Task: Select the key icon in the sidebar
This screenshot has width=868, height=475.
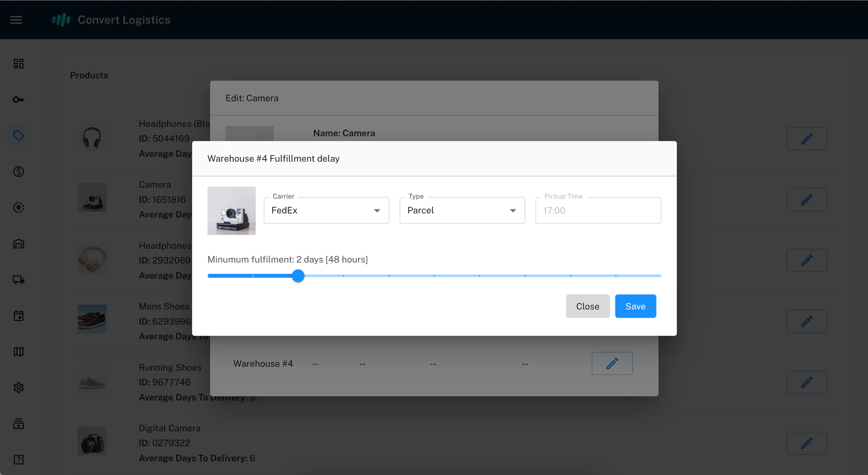Action: point(19,100)
